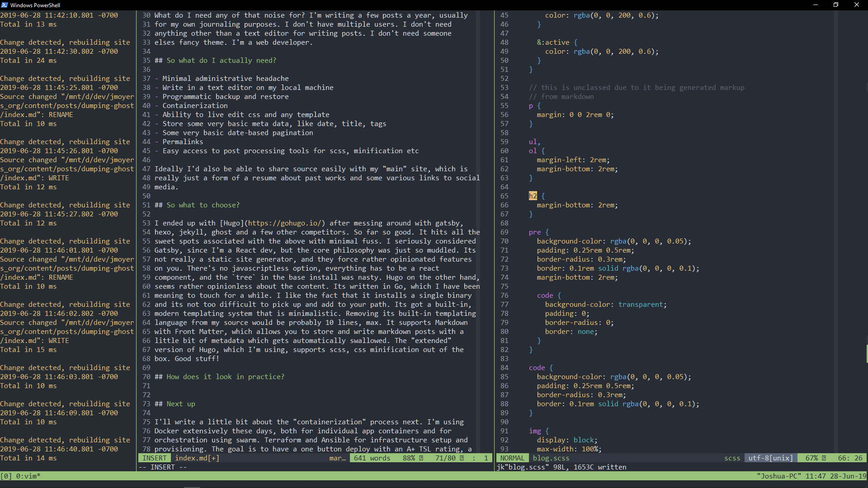This screenshot has height=488, width=868.
Task: Expand the truncated mar… statusline segment
Action: pyautogui.click(x=337, y=458)
